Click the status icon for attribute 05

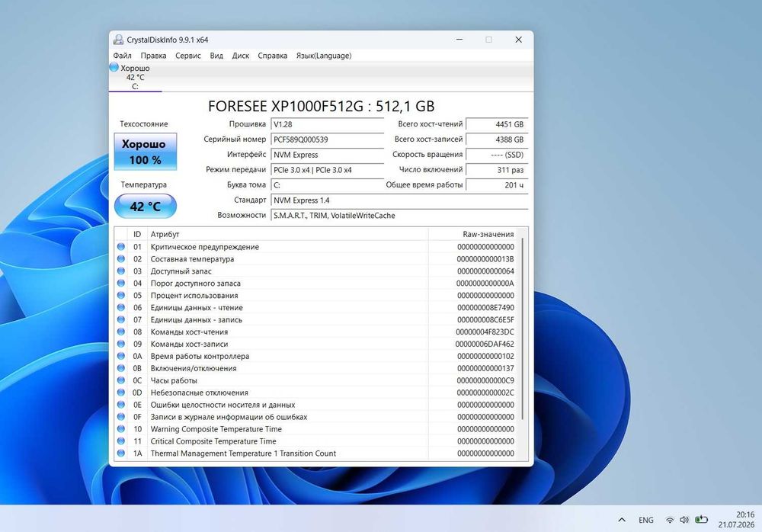(121, 295)
